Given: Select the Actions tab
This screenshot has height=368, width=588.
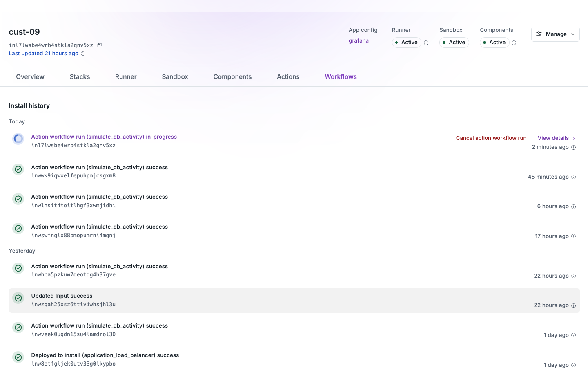Looking at the screenshot, I should point(288,76).
